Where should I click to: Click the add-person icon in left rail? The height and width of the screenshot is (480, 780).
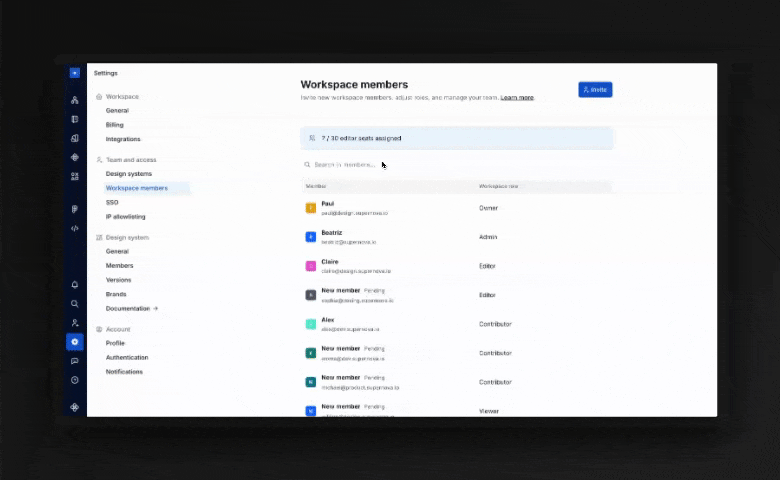pyautogui.click(x=75, y=323)
